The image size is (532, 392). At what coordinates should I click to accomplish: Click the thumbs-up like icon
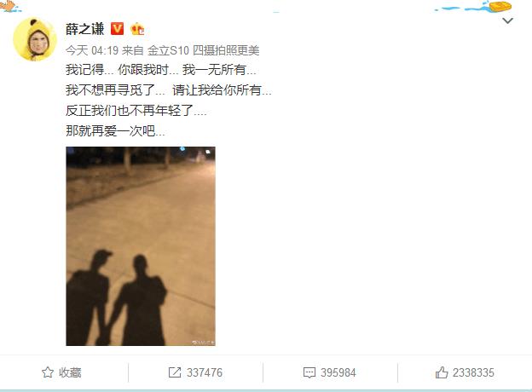point(442,372)
